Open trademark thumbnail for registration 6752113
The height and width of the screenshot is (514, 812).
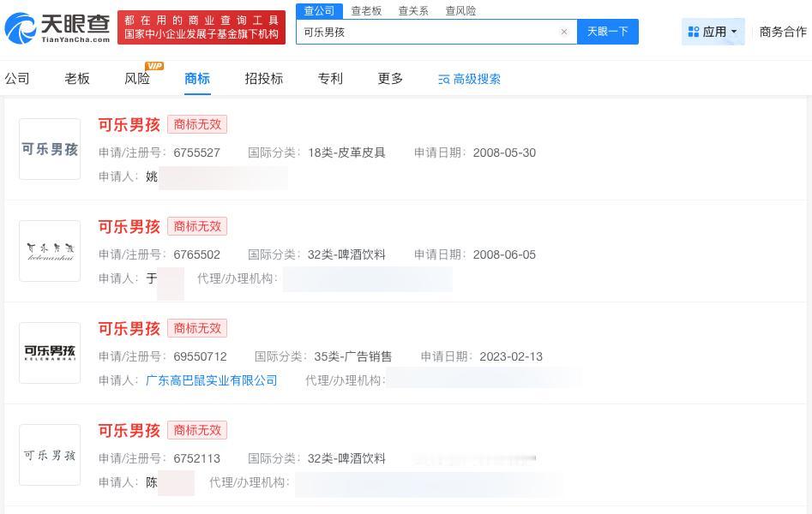(50, 455)
